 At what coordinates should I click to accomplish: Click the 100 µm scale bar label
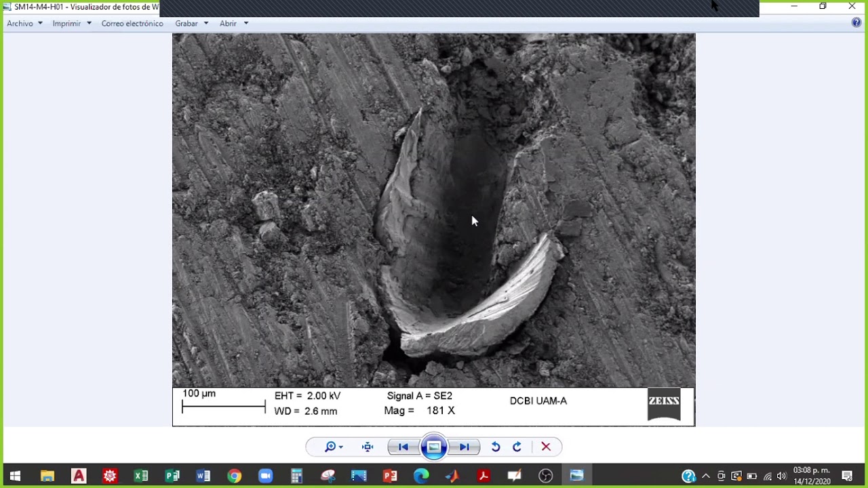[199, 394]
